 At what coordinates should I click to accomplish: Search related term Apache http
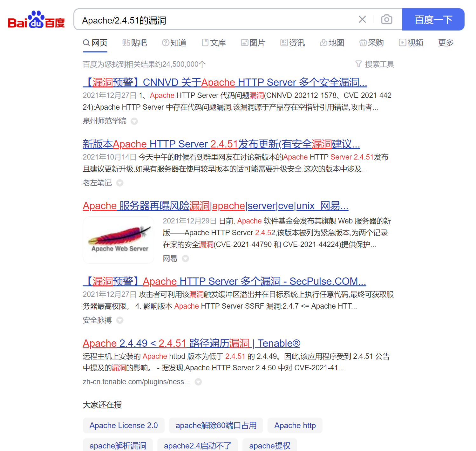click(x=295, y=425)
